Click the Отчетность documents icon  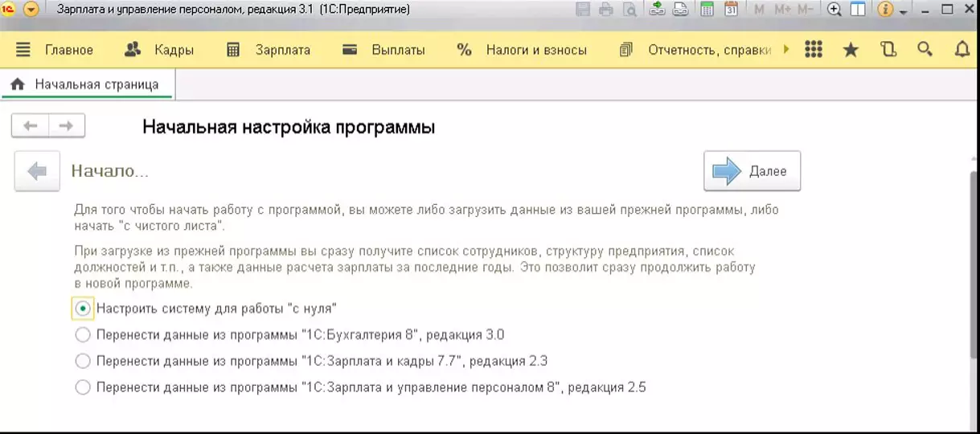coord(626,49)
